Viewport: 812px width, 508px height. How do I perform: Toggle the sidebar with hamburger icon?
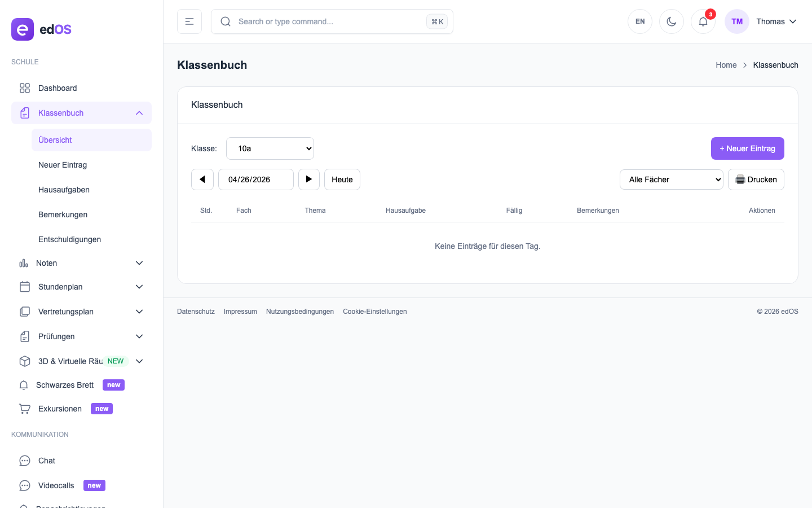coord(189,21)
